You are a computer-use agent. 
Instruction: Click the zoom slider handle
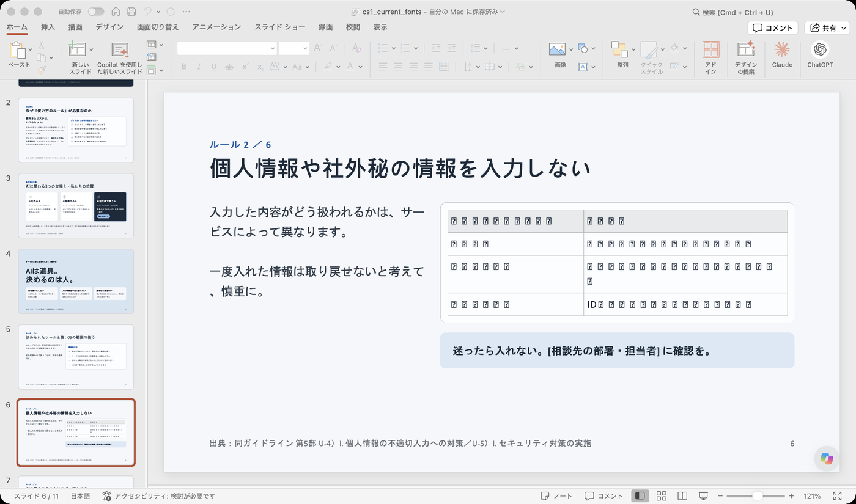[758, 495]
